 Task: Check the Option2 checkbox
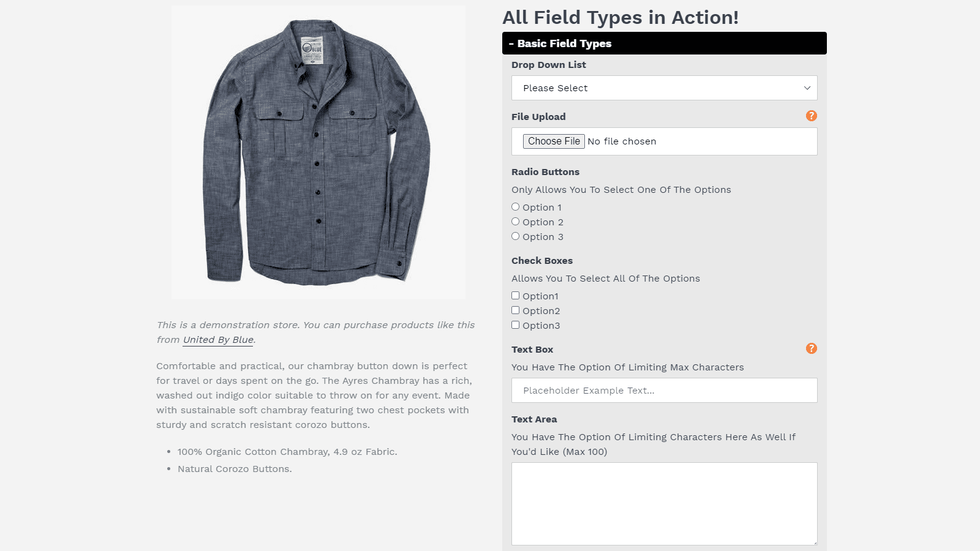[515, 310]
